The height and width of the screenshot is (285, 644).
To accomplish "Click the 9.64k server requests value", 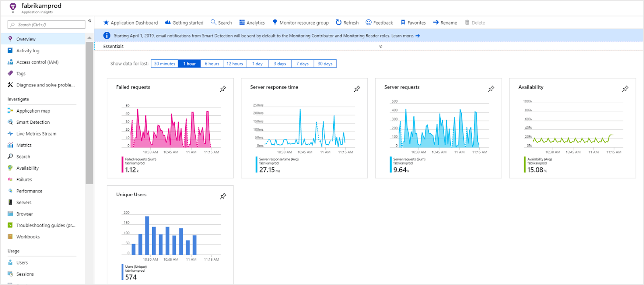I will click(x=401, y=170).
